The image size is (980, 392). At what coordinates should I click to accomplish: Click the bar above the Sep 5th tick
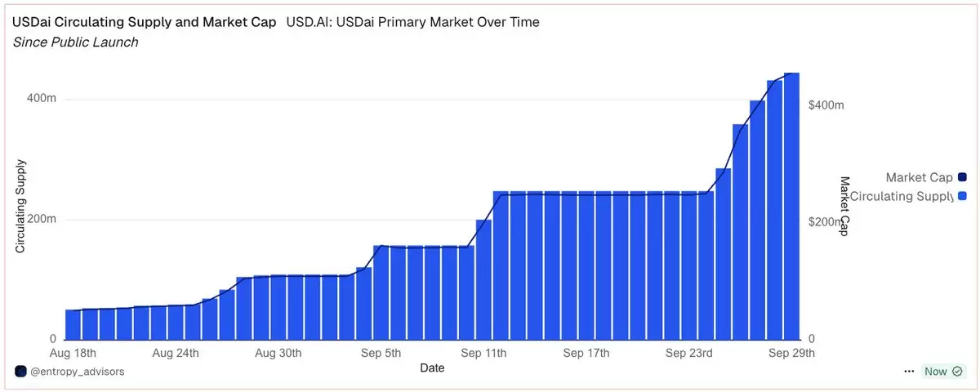381,292
